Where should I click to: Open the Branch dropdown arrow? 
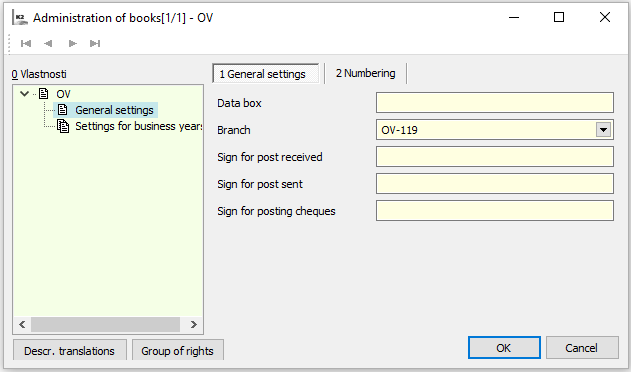[603, 130]
